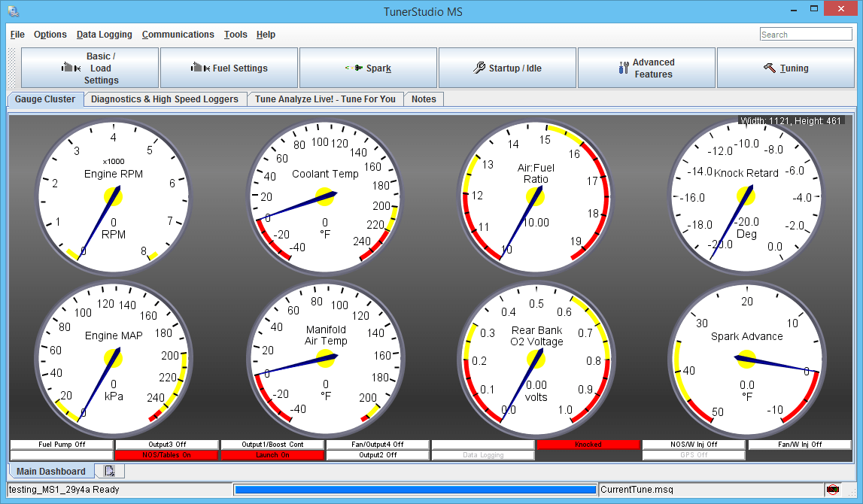Open the Tuning toolbar button
The width and height of the screenshot is (863, 504).
coord(786,68)
